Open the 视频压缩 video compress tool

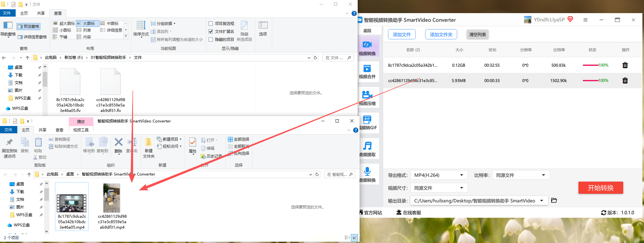(x=367, y=98)
